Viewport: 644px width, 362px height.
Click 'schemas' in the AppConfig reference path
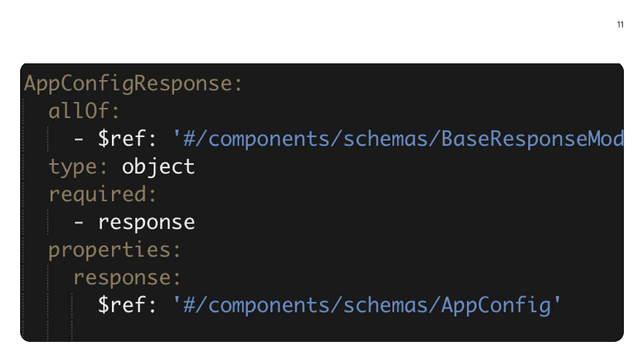pyautogui.click(x=385, y=305)
